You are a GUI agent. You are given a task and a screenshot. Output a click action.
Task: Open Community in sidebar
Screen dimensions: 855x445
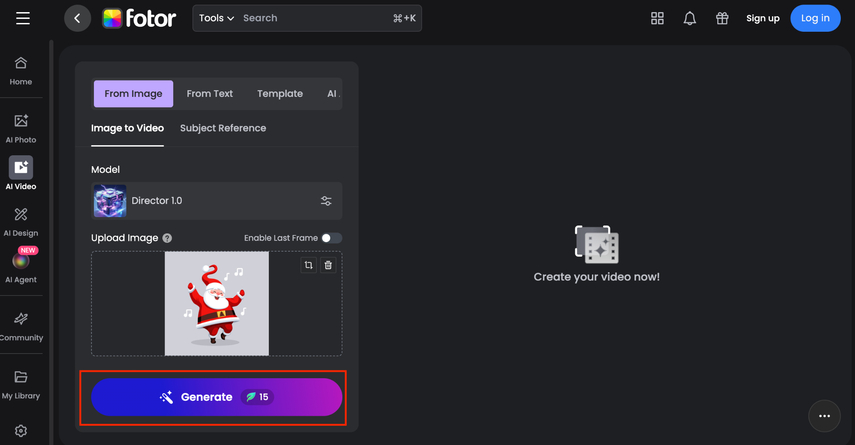(x=21, y=327)
